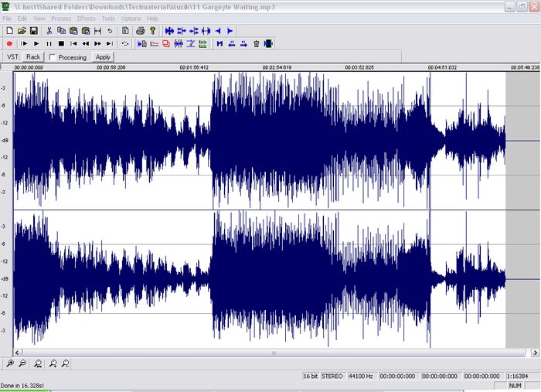Click the timeline marker at 00:02:54:619
Viewport: 541px width, 392px height.
point(277,67)
